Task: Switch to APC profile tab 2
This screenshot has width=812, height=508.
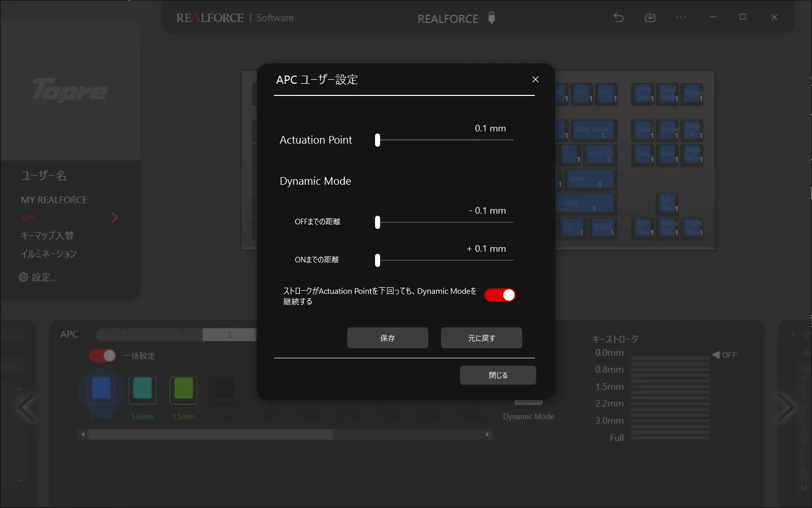Action: point(176,335)
